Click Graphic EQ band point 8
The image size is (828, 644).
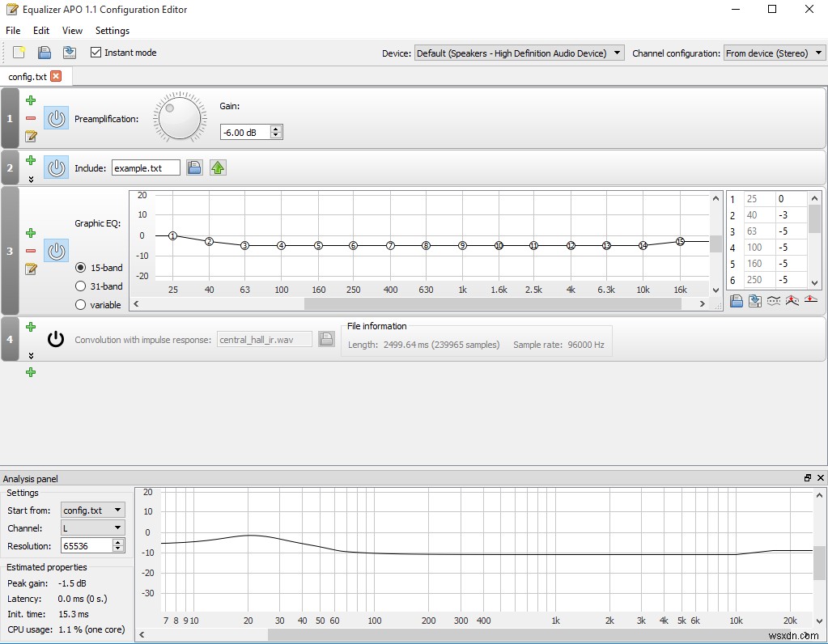click(427, 245)
